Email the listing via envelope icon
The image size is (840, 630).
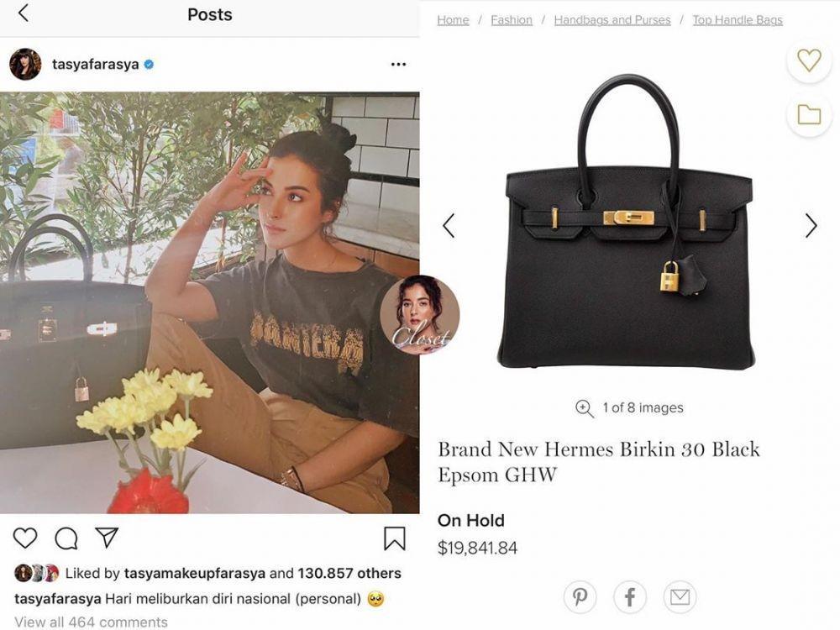[x=680, y=596]
